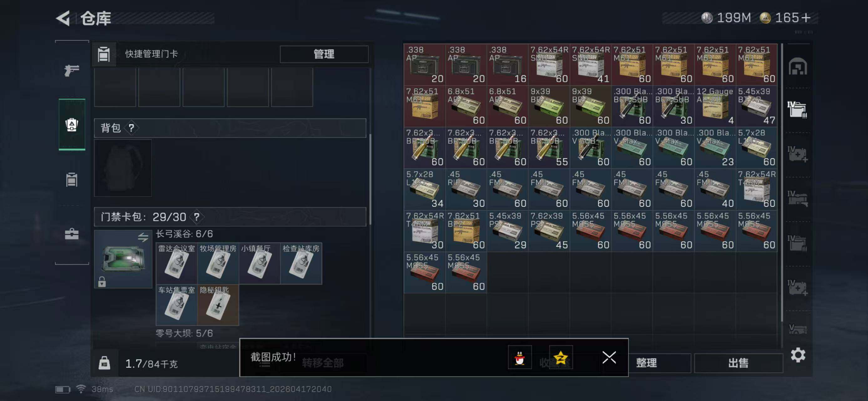868x401 pixels.
Task: Open the backpack help question mark
Action: (131, 128)
